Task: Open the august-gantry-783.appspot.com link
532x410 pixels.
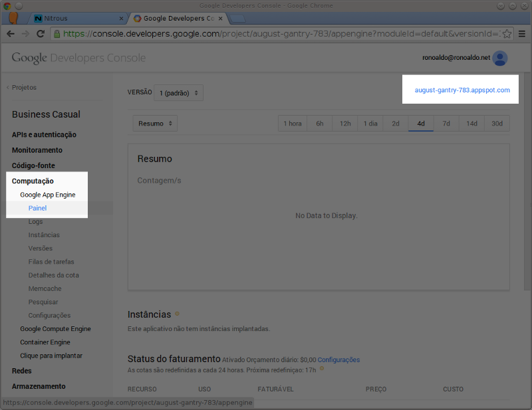Action: tap(462, 90)
